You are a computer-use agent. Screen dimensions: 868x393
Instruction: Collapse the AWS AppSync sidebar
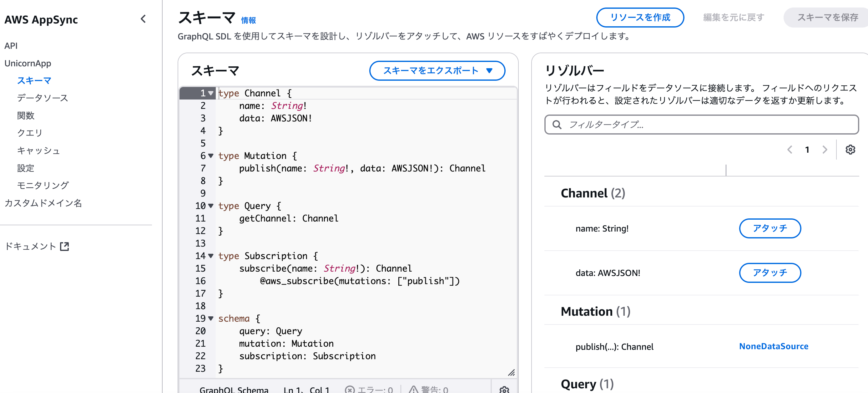[143, 19]
